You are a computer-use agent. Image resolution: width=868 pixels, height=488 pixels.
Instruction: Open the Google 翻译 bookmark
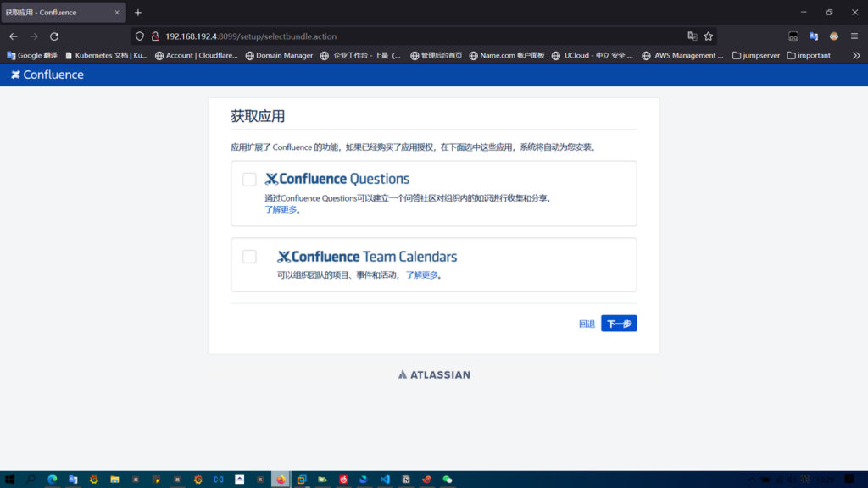pyautogui.click(x=32, y=56)
